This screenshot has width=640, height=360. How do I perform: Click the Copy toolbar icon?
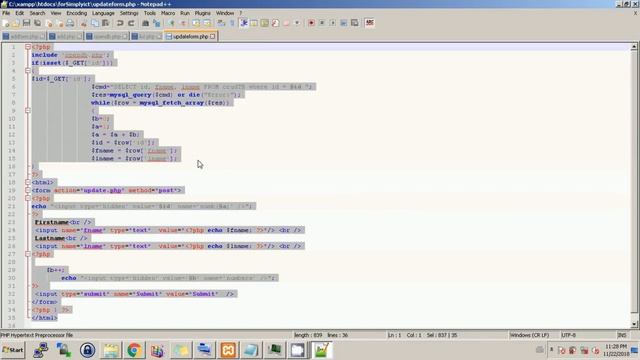tap(95, 23)
